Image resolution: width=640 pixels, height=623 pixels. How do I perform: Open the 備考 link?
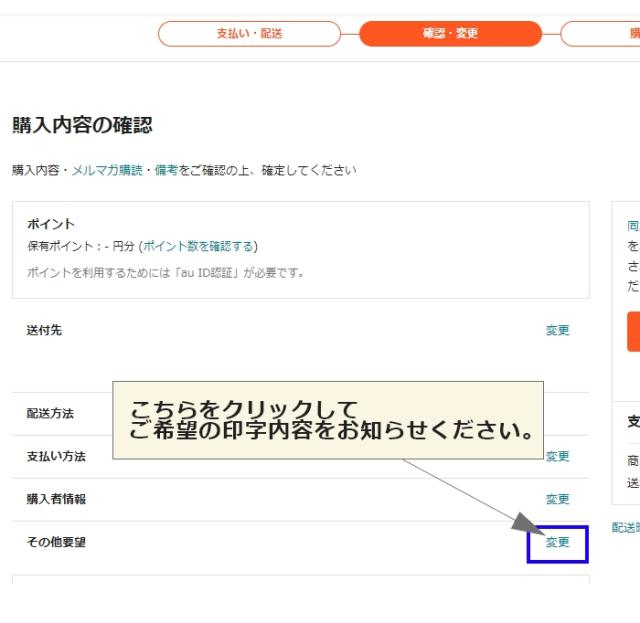tap(166, 171)
